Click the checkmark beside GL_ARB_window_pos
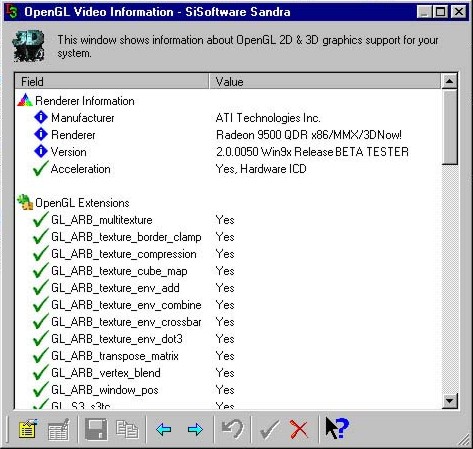 click(x=40, y=389)
